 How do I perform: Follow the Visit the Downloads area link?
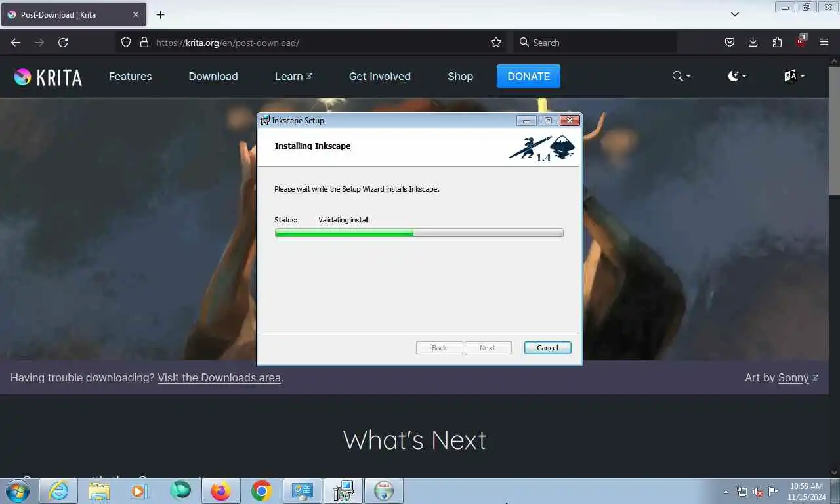pyautogui.click(x=219, y=377)
